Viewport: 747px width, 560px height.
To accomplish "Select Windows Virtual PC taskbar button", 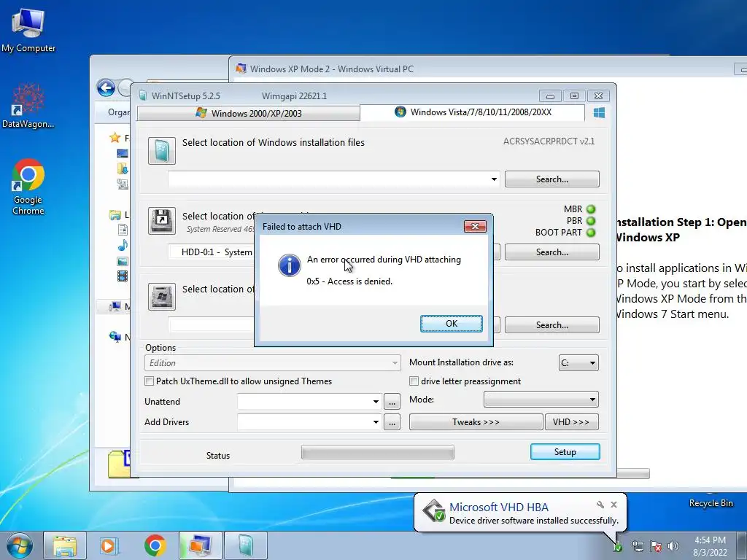I will [x=201, y=545].
